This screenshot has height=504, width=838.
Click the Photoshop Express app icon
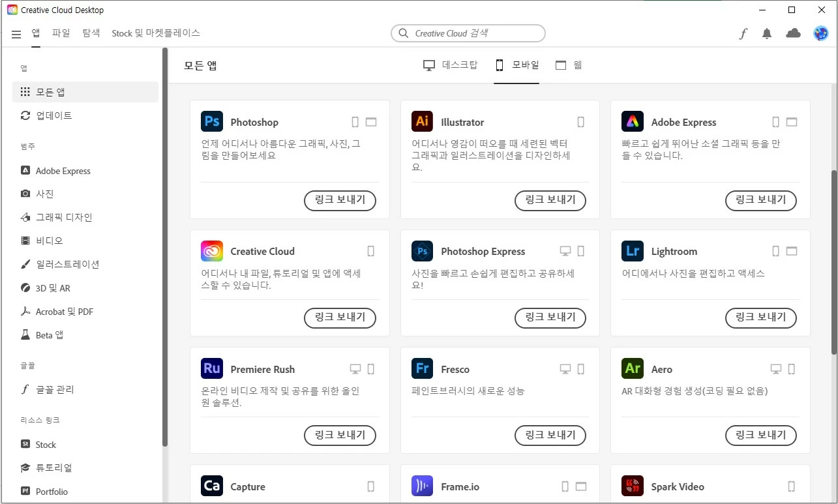pyautogui.click(x=423, y=251)
